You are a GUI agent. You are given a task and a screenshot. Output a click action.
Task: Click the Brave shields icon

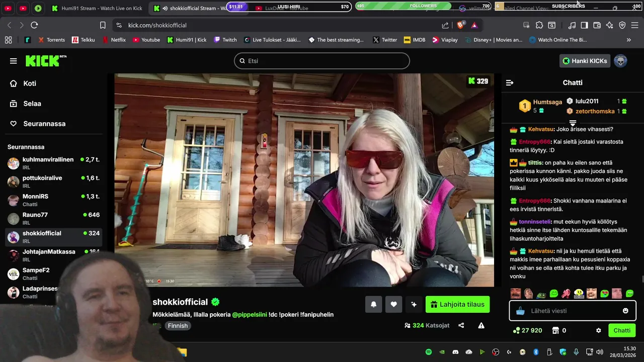(x=460, y=25)
